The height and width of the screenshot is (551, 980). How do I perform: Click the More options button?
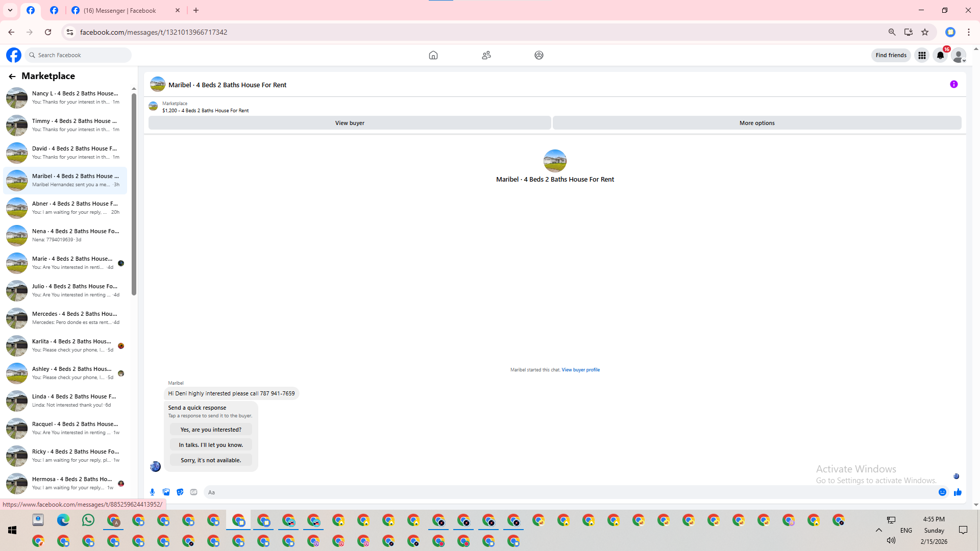[757, 123]
